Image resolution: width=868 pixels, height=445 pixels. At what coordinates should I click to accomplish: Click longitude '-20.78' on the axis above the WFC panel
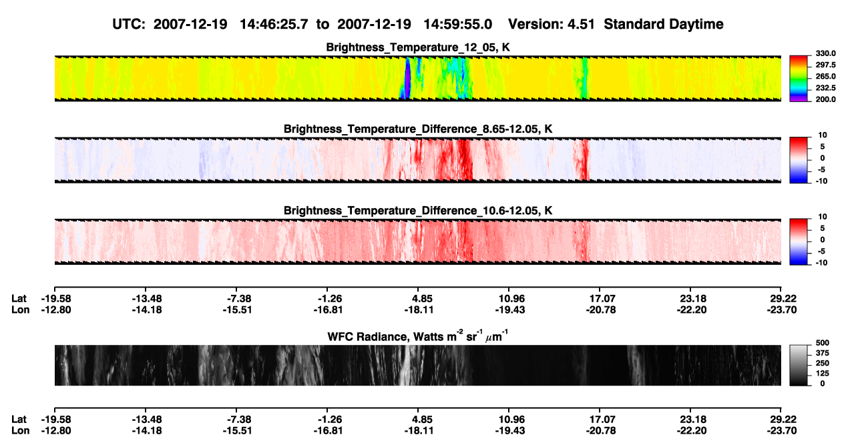click(600, 310)
